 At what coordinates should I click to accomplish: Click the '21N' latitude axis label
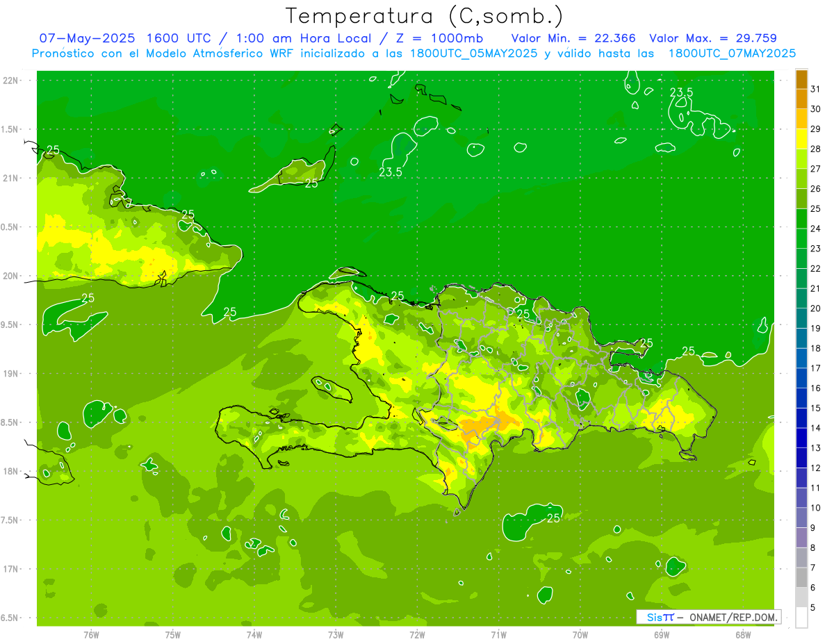(x=10, y=178)
